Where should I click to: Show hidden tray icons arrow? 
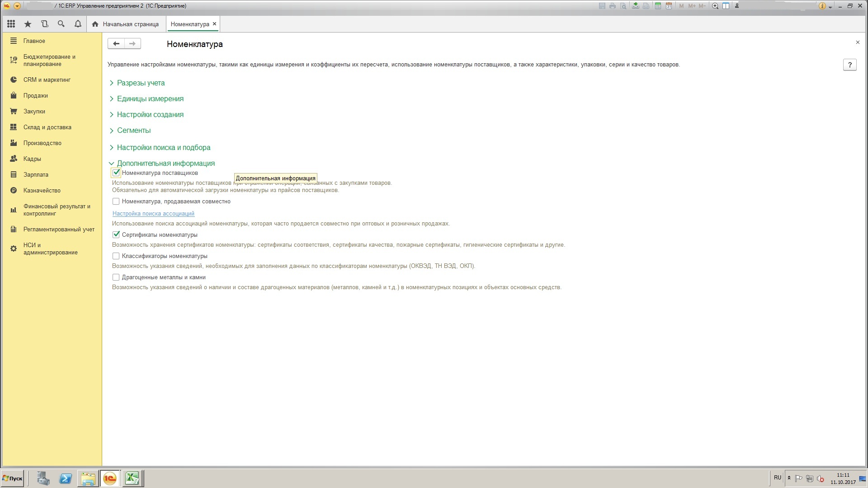click(789, 478)
